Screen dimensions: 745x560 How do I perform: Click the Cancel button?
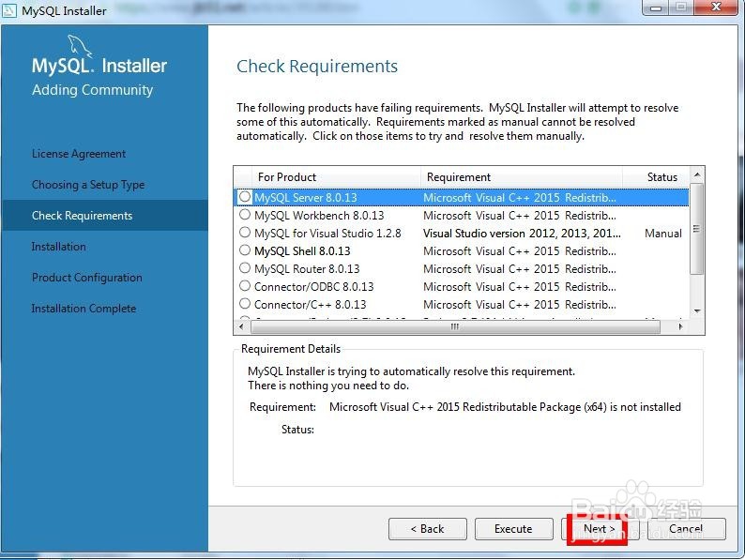click(686, 529)
